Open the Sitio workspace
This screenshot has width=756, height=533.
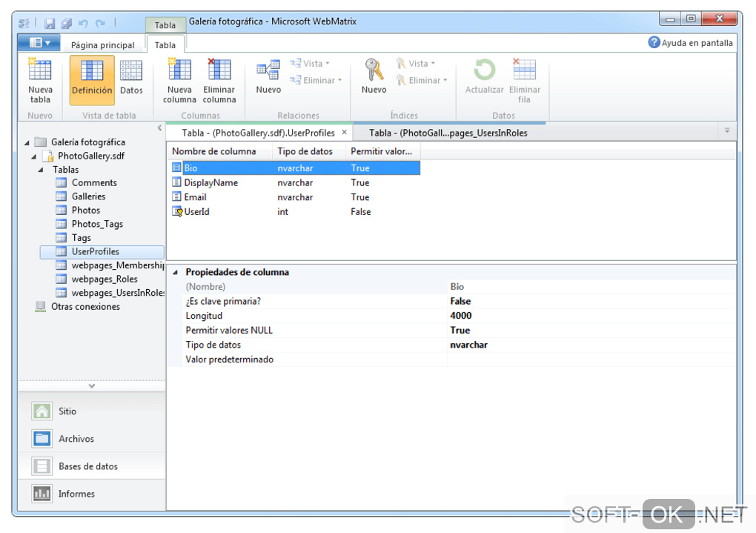tap(92, 411)
